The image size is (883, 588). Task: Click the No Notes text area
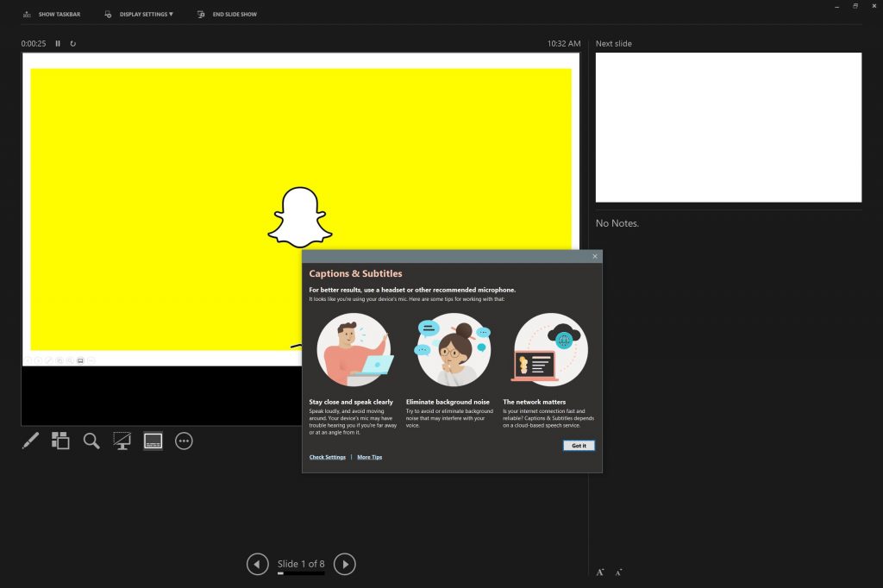click(x=617, y=223)
